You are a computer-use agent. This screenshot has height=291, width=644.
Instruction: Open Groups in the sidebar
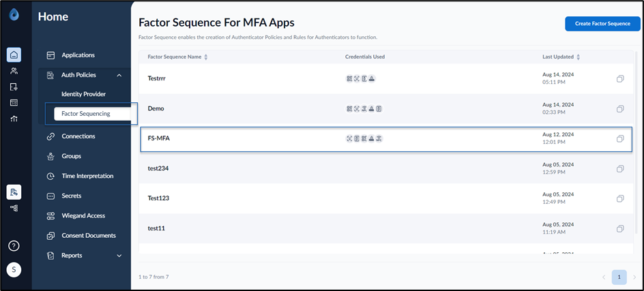[x=72, y=156]
